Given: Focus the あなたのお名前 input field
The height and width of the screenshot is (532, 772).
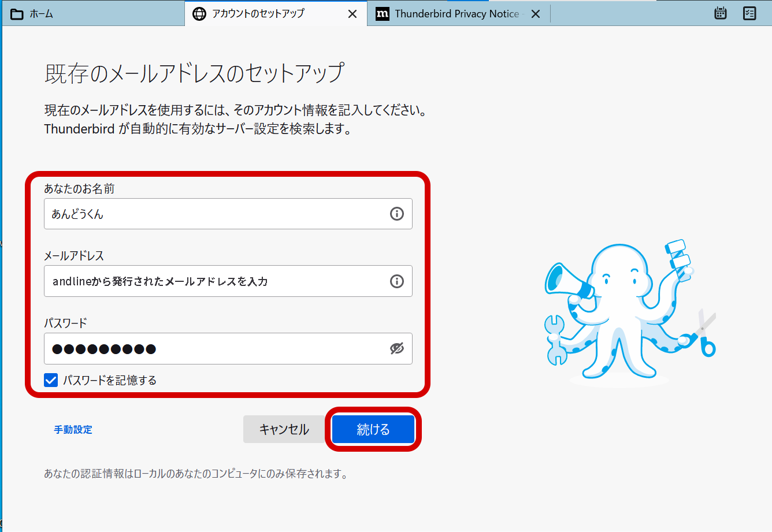Looking at the screenshot, I should point(214,214).
